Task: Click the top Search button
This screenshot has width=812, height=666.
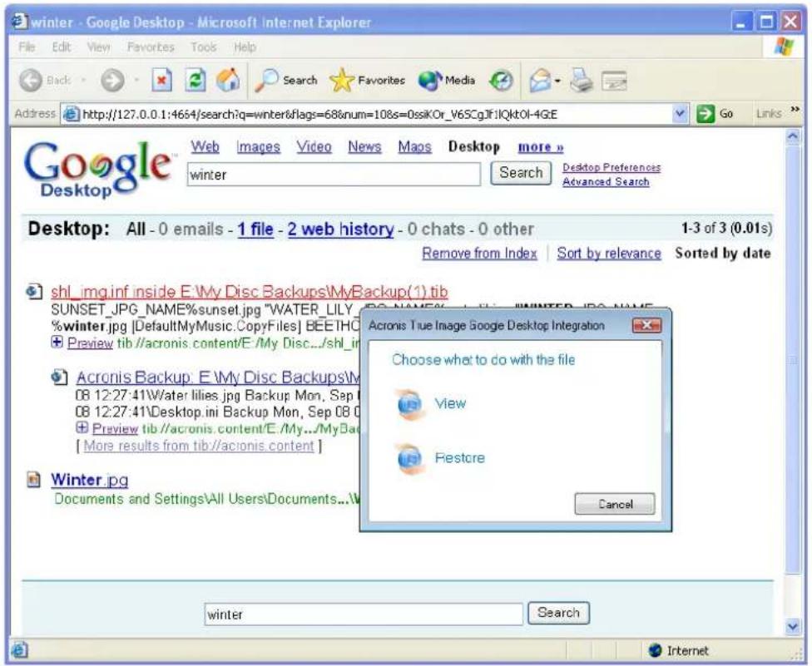Action: click(x=521, y=173)
